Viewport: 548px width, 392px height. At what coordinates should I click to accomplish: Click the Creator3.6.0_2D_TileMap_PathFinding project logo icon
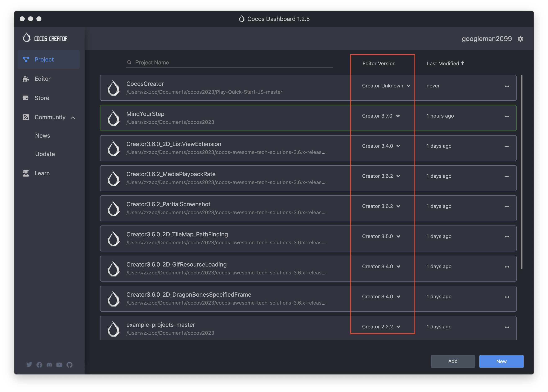pyautogui.click(x=113, y=238)
